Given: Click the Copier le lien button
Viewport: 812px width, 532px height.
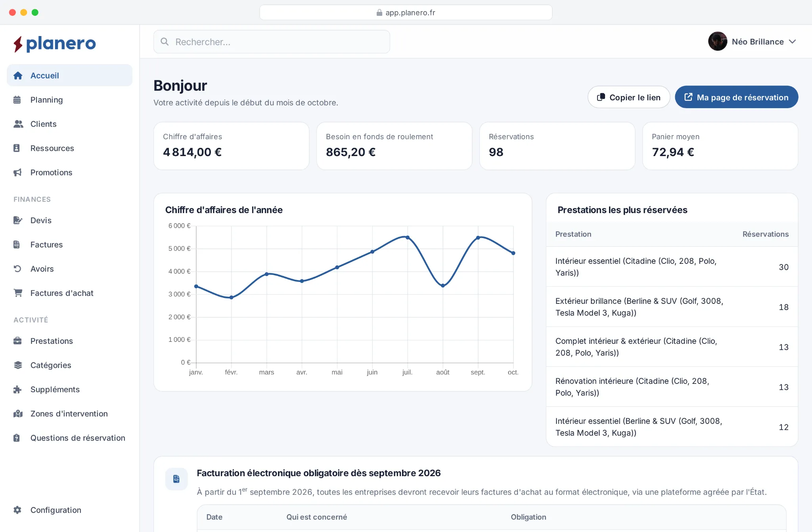Looking at the screenshot, I should pyautogui.click(x=629, y=97).
